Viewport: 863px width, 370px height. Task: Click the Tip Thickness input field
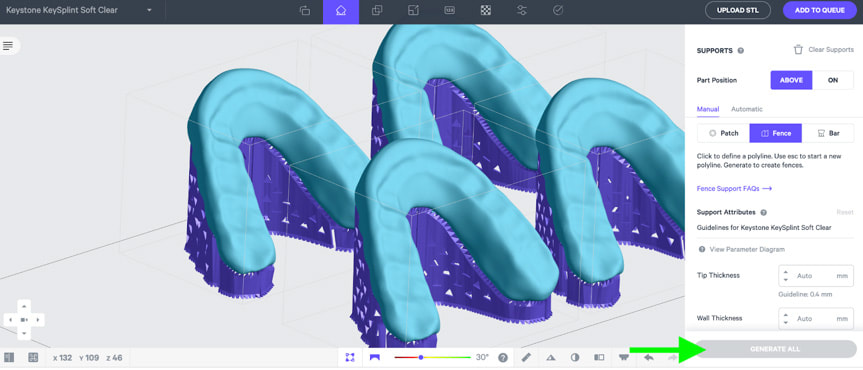(x=816, y=276)
